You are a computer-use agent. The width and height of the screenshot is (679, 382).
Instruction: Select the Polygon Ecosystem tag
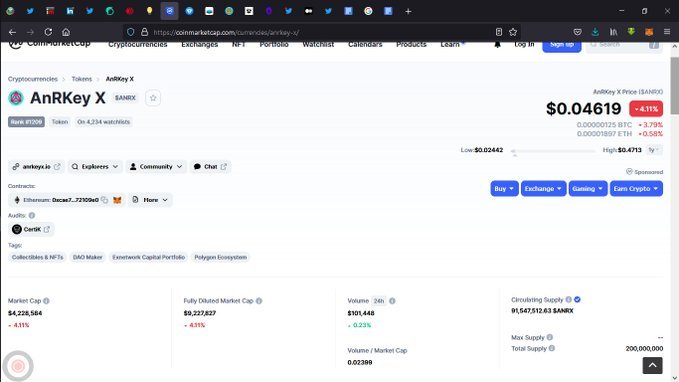click(x=220, y=257)
